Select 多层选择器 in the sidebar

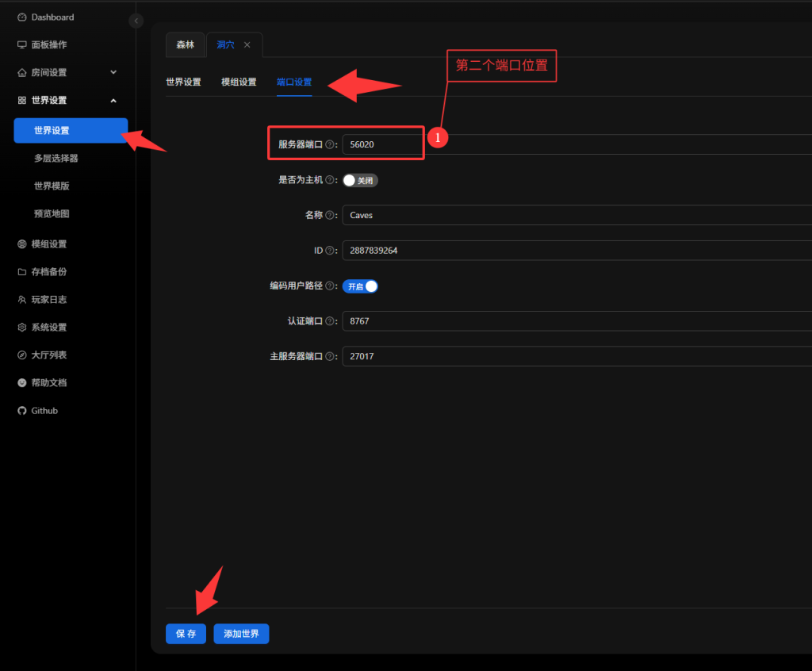(x=56, y=159)
